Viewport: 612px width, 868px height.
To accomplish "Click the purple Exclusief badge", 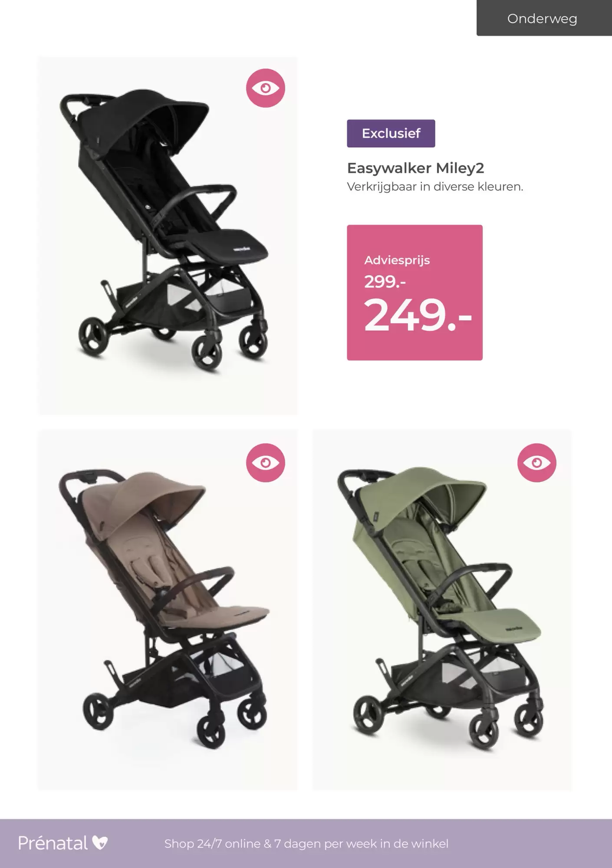I will tap(391, 133).
